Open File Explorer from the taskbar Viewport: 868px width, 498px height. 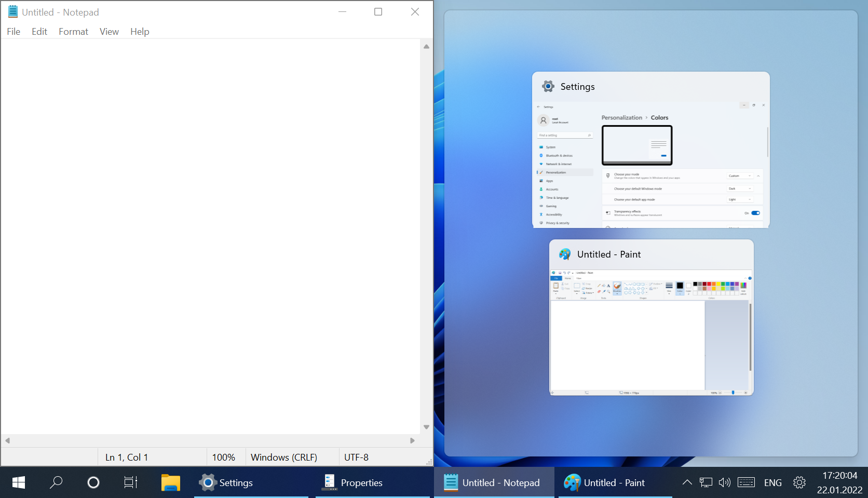click(x=170, y=482)
